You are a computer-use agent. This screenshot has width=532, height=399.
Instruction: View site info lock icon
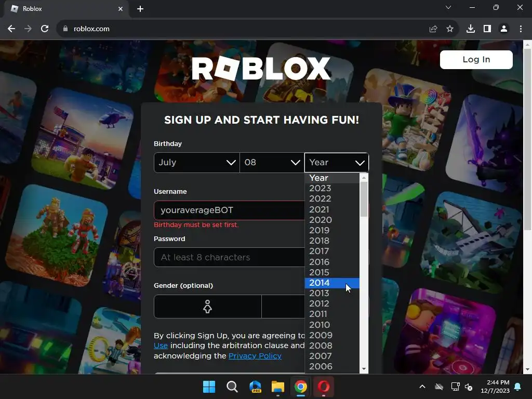[65, 29]
